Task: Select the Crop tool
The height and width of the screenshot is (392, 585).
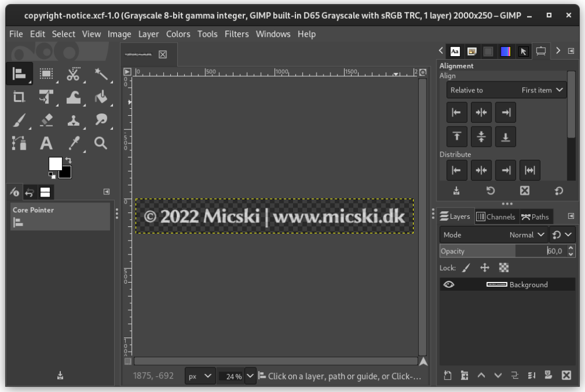Action: pos(20,97)
